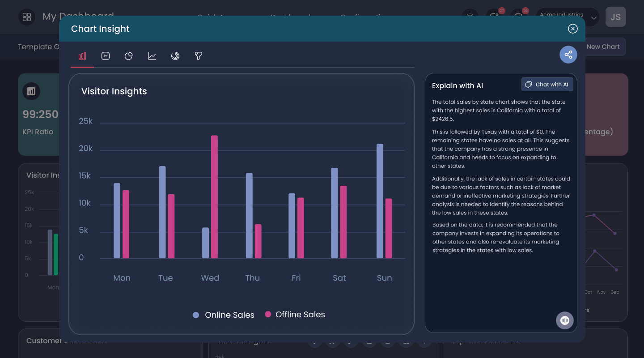Close the Chart Insight dialog
The height and width of the screenshot is (358, 644).
tap(573, 29)
